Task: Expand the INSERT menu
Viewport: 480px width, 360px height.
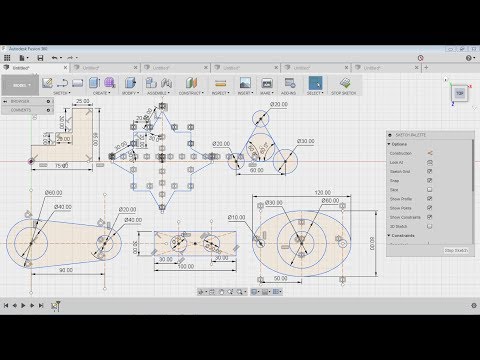Action: coord(245,93)
